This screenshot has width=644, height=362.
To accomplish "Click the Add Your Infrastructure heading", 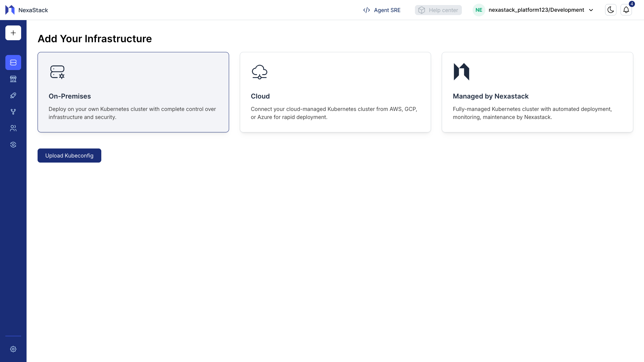I will coord(94,39).
